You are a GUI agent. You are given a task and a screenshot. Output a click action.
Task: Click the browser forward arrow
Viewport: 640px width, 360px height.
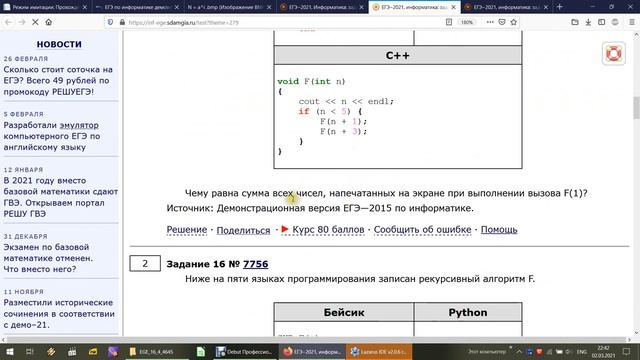pos(22,22)
